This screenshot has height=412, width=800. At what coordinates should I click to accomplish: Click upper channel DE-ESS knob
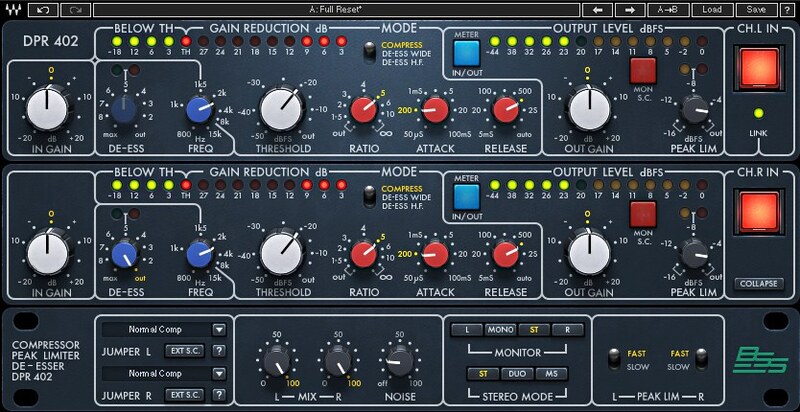coord(124,110)
